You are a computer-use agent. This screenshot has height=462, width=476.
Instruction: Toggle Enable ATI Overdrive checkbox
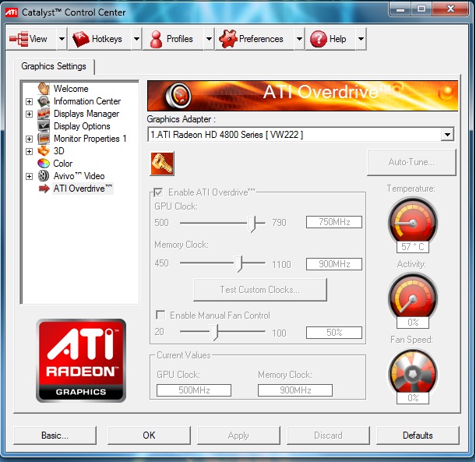(158, 192)
